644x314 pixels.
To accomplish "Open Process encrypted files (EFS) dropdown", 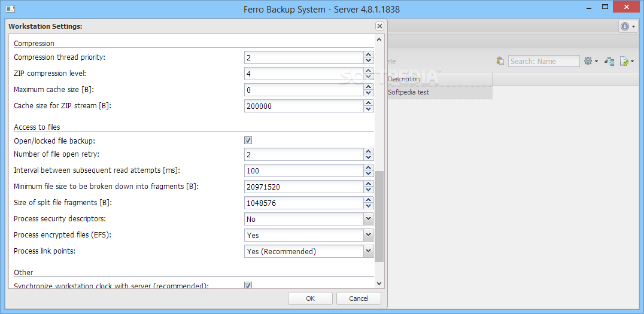I will coord(369,235).
